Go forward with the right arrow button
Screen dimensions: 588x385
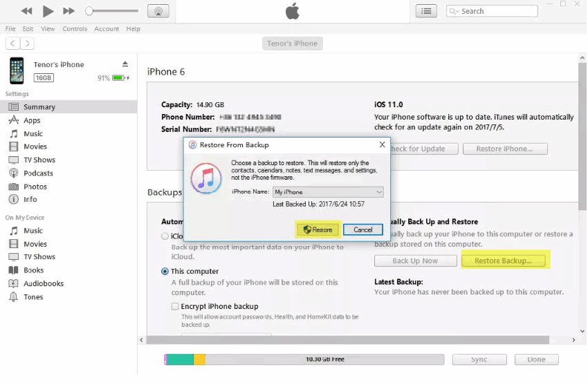(x=27, y=44)
